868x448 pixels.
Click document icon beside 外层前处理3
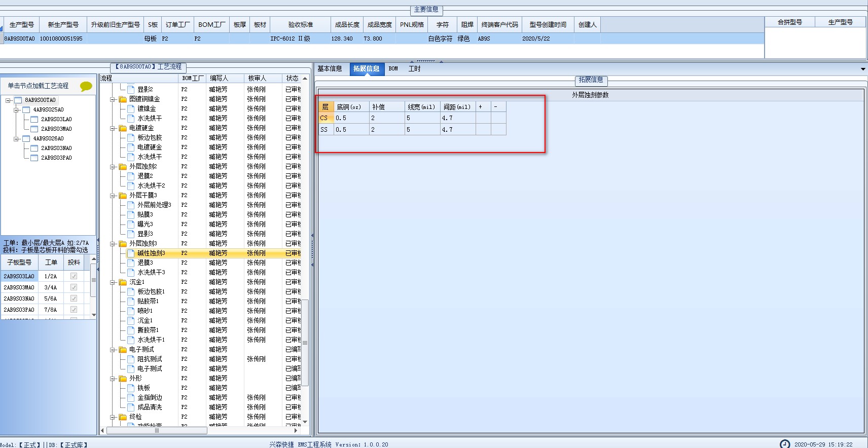(131, 205)
